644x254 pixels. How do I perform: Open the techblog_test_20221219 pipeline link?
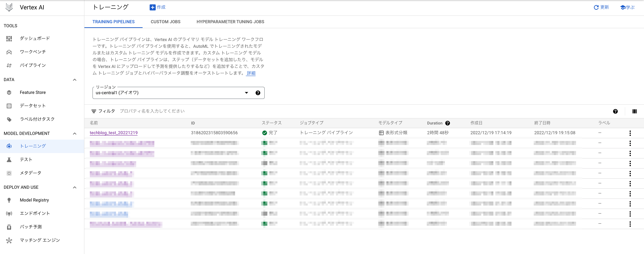click(114, 133)
